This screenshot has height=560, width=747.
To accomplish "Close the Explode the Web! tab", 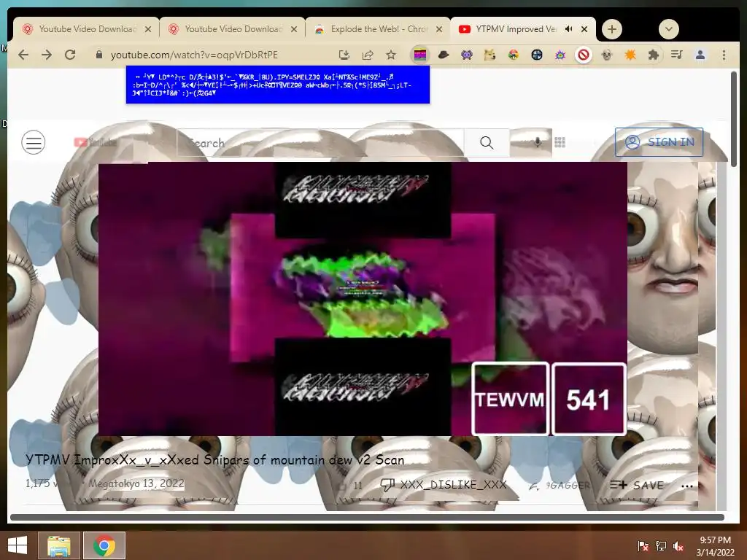I will coord(438,29).
